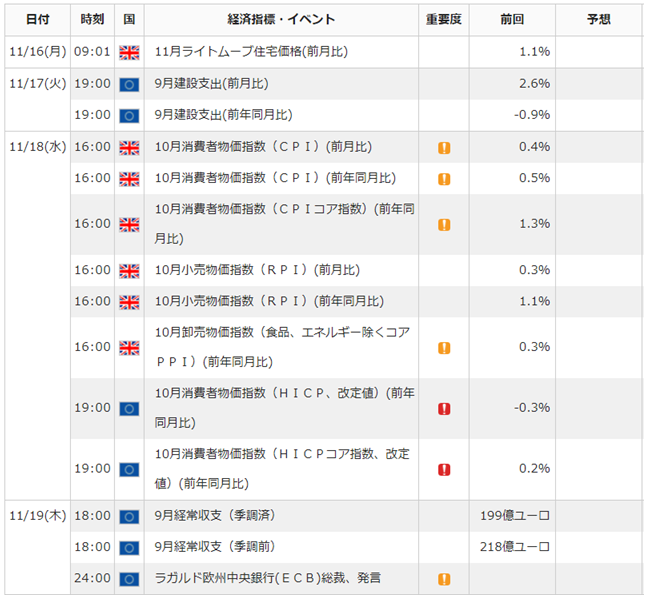Click event text 9月建設支出(前月比)
This screenshot has height=597, width=646.
(x=211, y=84)
